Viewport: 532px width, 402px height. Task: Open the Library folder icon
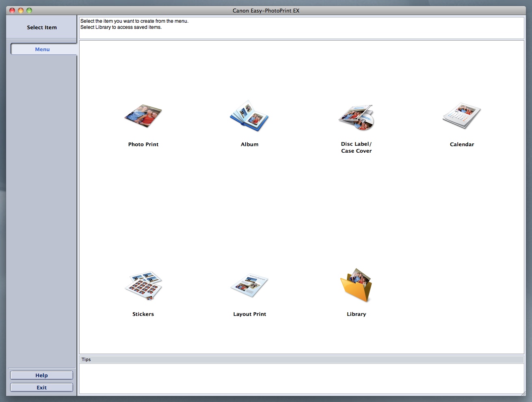point(356,285)
